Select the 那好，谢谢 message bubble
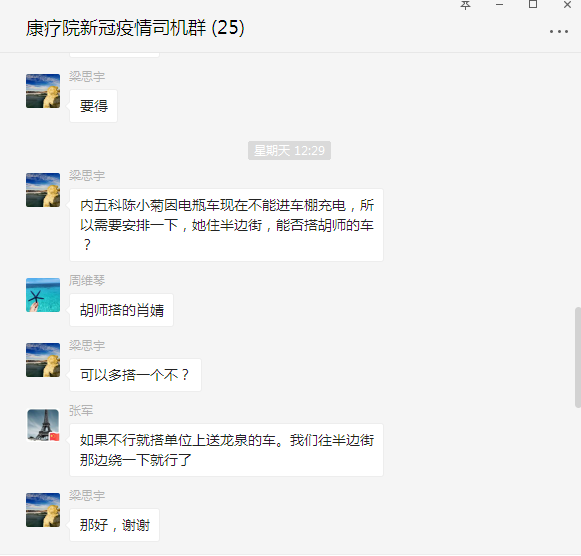This screenshot has height=556, width=581. 114,525
